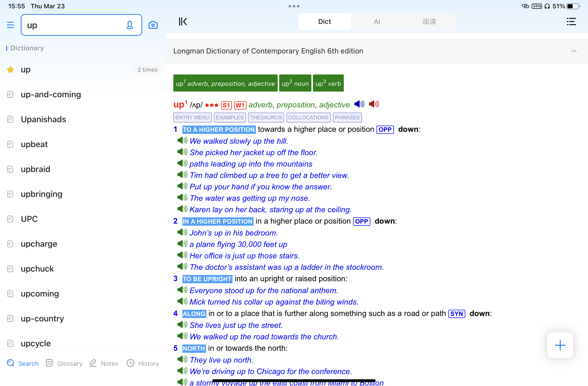Jump to the up³ verb entry
The height and width of the screenshot is (386, 588).
(x=328, y=83)
